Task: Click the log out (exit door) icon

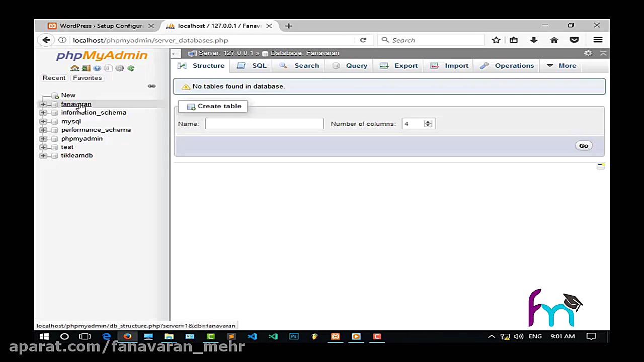Action: tap(86, 68)
